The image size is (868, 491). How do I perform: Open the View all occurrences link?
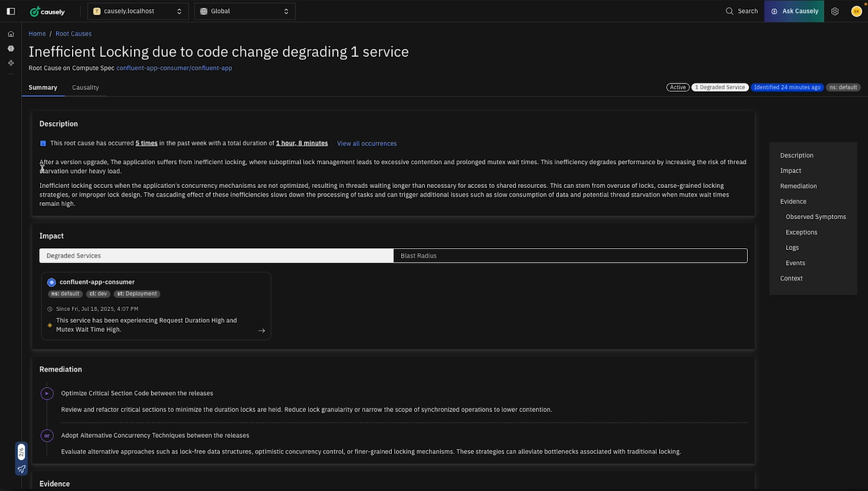tap(367, 143)
